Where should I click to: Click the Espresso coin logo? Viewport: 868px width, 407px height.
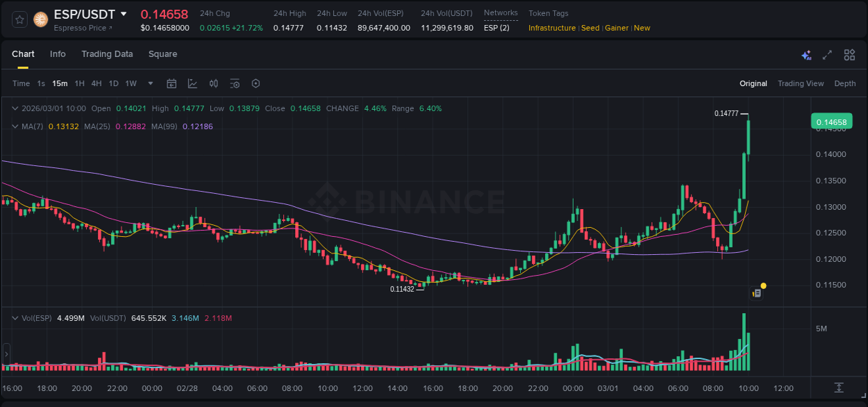(x=40, y=19)
